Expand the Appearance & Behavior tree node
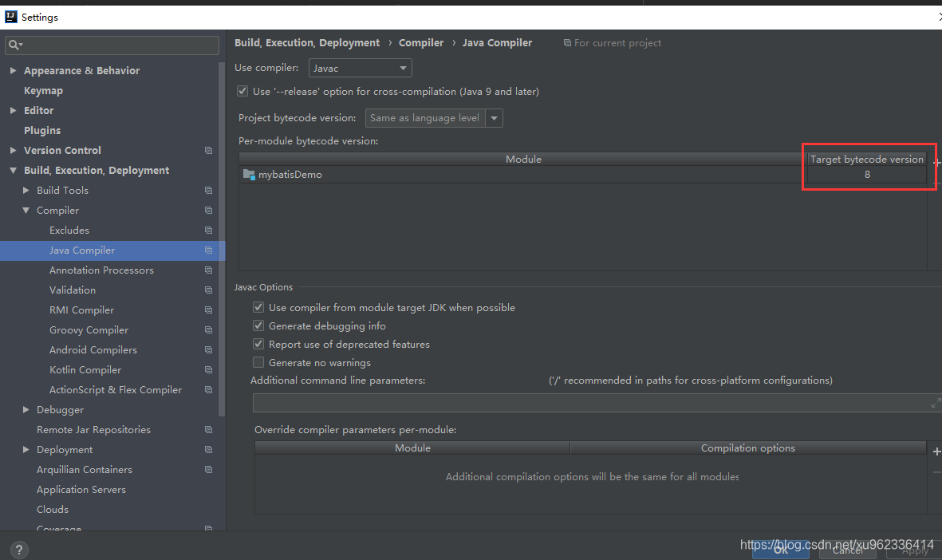The width and height of the screenshot is (942, 560). 14,70
